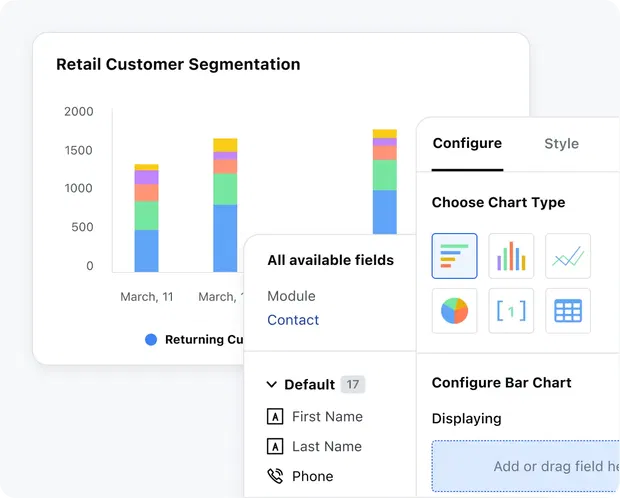The height and width of the screenshot is (498, 620).
Task: Select the First Name field
Action: 327,417
